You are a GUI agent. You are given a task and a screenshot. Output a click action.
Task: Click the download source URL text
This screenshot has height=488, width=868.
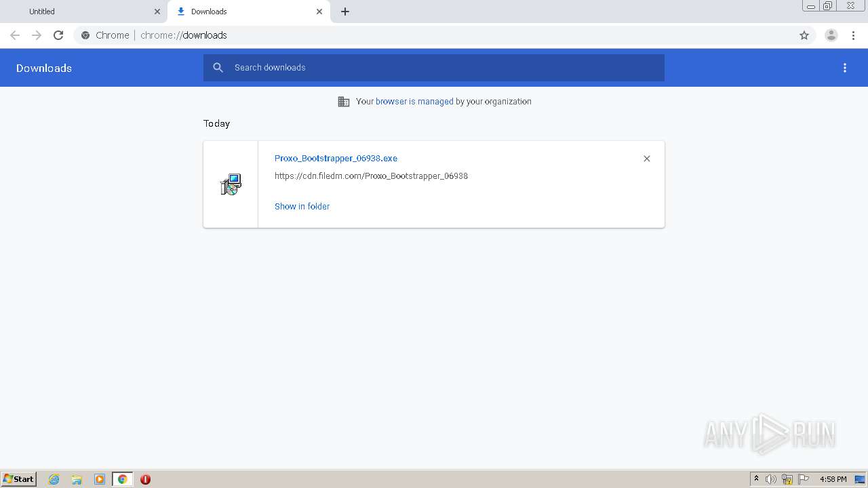pos(371,176)
